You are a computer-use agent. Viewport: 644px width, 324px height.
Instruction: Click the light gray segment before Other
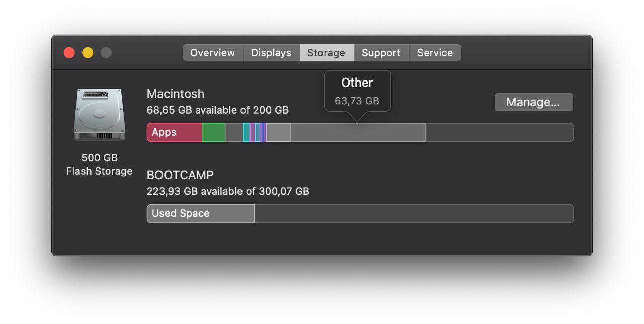point(278,132)
